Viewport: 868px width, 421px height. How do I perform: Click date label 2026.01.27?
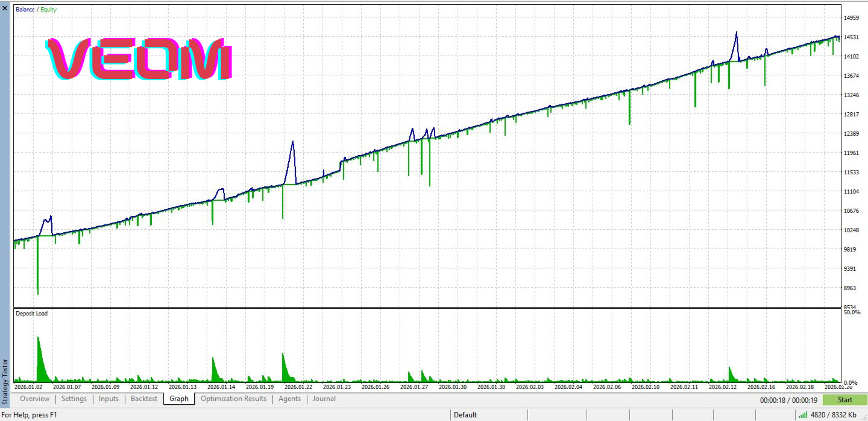coord(414,387)
